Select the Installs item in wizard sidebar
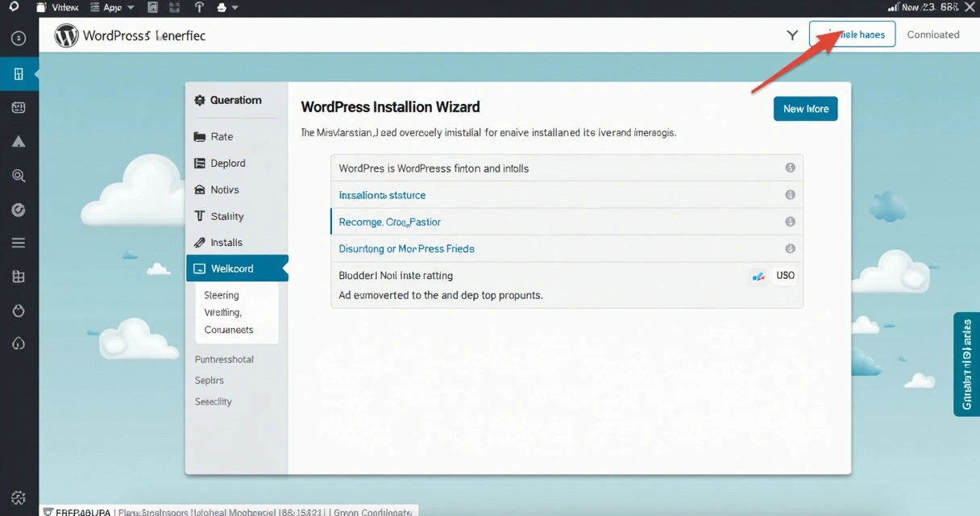This screenshot has height=516, width=980. point(226,243)
